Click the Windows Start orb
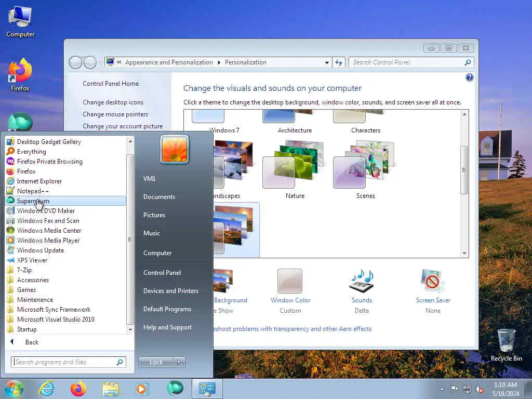This screenshot has width=532, height=399. [14, 389]
